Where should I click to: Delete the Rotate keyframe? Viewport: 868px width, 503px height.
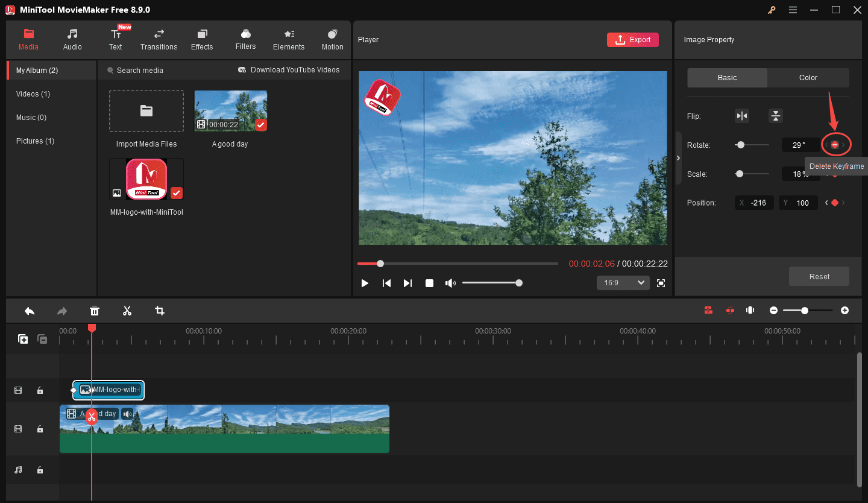(x=835, y=145)
